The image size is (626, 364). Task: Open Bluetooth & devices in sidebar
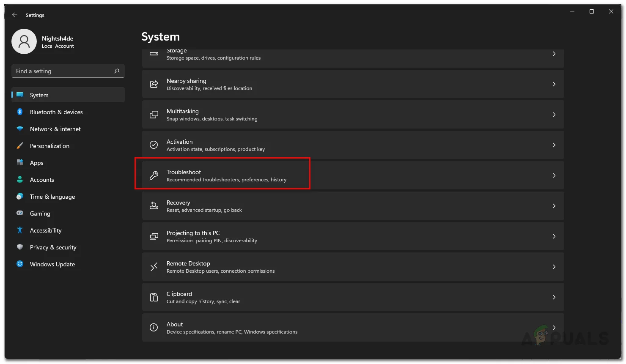pos(56,112)
